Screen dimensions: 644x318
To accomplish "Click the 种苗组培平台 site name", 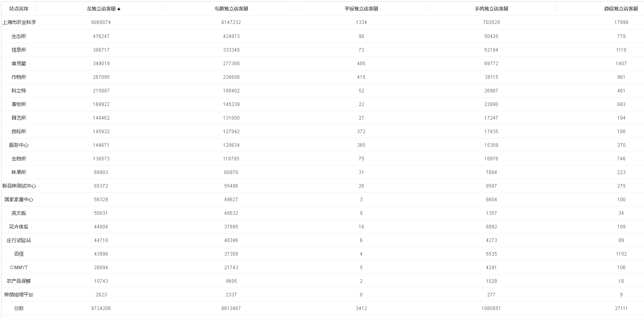I will tap(19, 295).
